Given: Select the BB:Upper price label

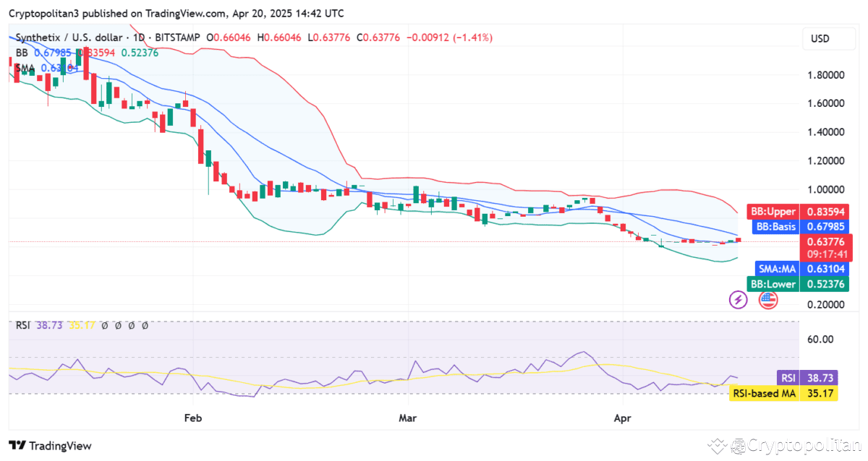Looking at the screenshot, I should click(773, 211).
